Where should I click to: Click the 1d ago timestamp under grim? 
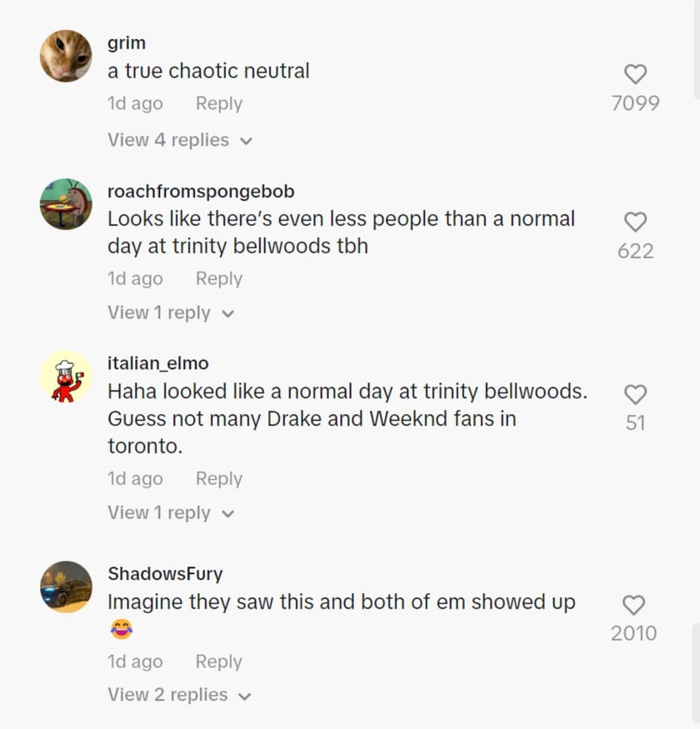(x=135, y=103)
